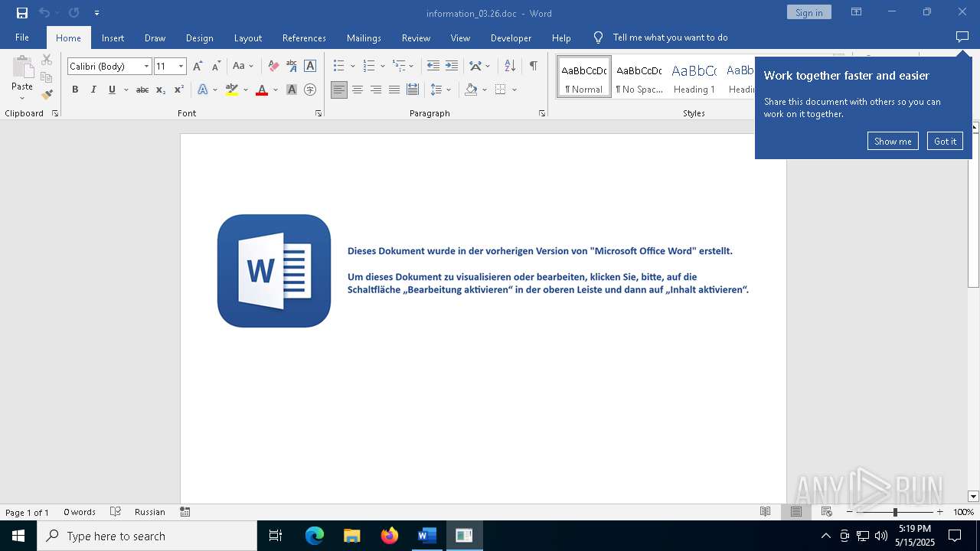Clear all formatting with the eraser icon
980x551 pixels.
[x=273, y=66]
